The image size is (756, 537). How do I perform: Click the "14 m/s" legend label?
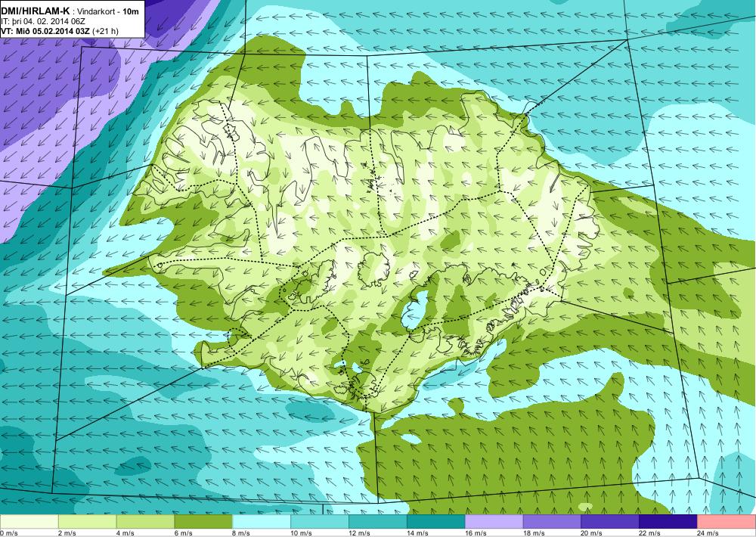point(417,533)
